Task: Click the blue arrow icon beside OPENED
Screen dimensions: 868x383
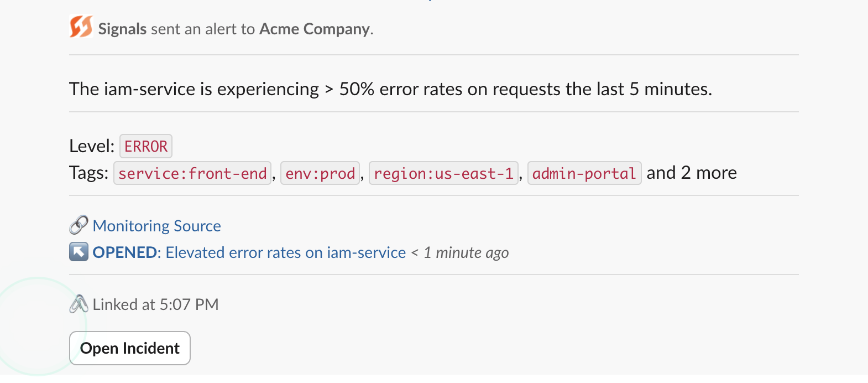Action: tap(79, 252)
